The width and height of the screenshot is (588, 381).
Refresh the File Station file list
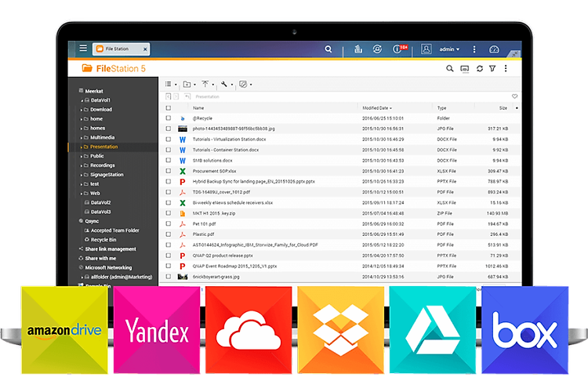click(x=480, y=69)
